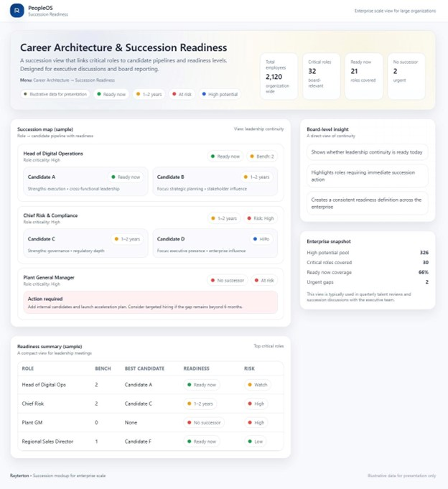Select 'Plant GM' table row
448x489 pixels.
tap(151, 422)
